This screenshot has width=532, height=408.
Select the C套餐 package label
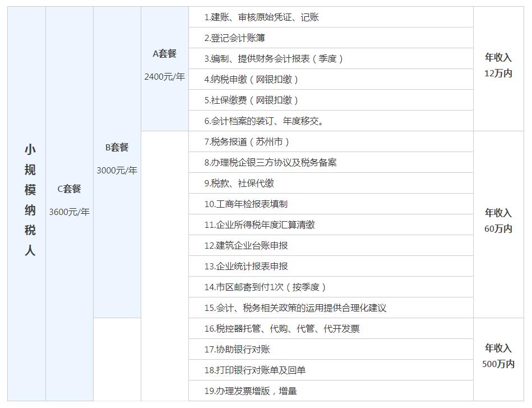pos(69,189)
